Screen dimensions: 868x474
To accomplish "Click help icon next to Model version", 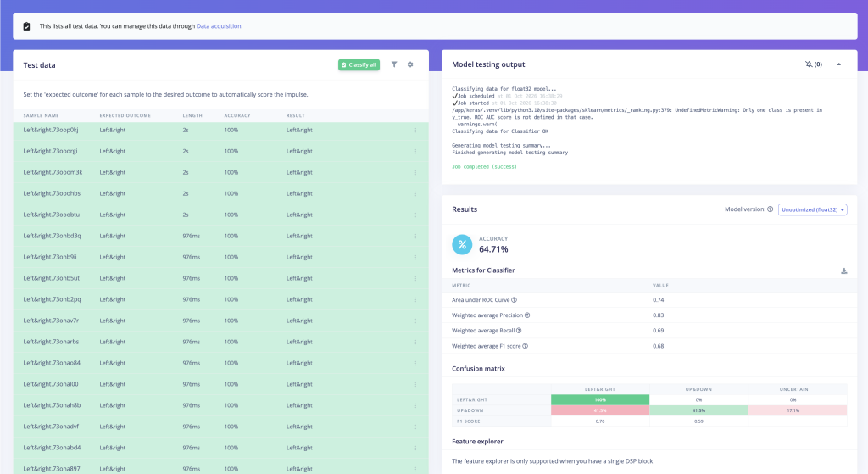I will point(770,209).
